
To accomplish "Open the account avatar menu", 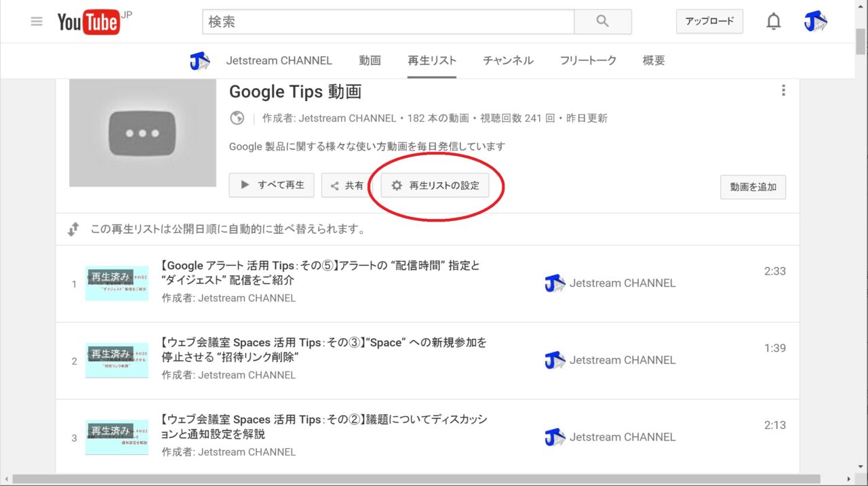I will tap(815, 22).
